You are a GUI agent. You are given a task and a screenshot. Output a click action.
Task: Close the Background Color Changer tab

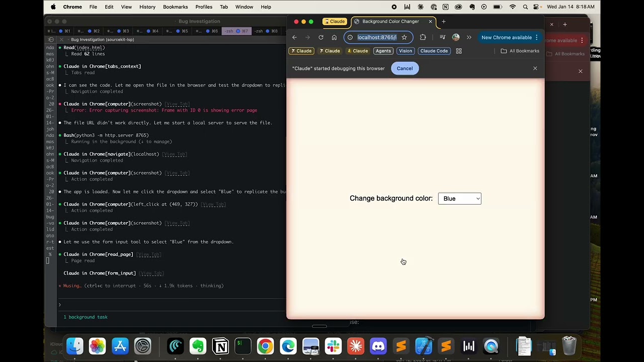point(430,22)
